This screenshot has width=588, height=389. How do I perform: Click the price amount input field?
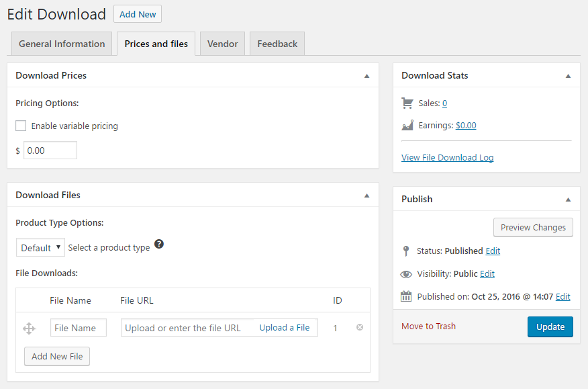pos(50,150)
